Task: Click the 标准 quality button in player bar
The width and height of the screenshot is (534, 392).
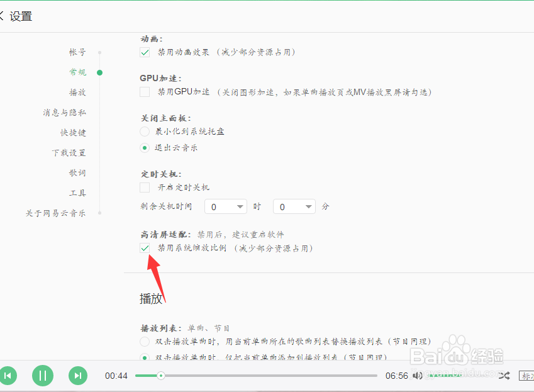Action: [526, 376]
